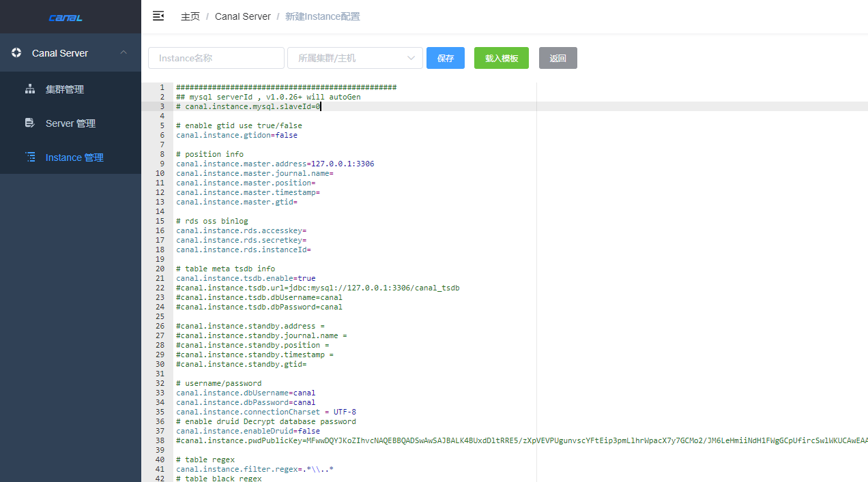
Task: Click the canal logo
Action: point(66,18)
